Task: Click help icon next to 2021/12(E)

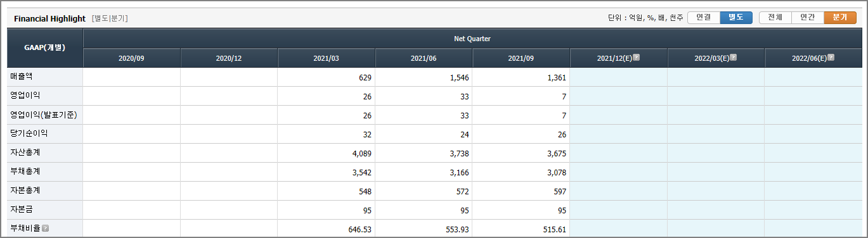Action: pos(636,58)
